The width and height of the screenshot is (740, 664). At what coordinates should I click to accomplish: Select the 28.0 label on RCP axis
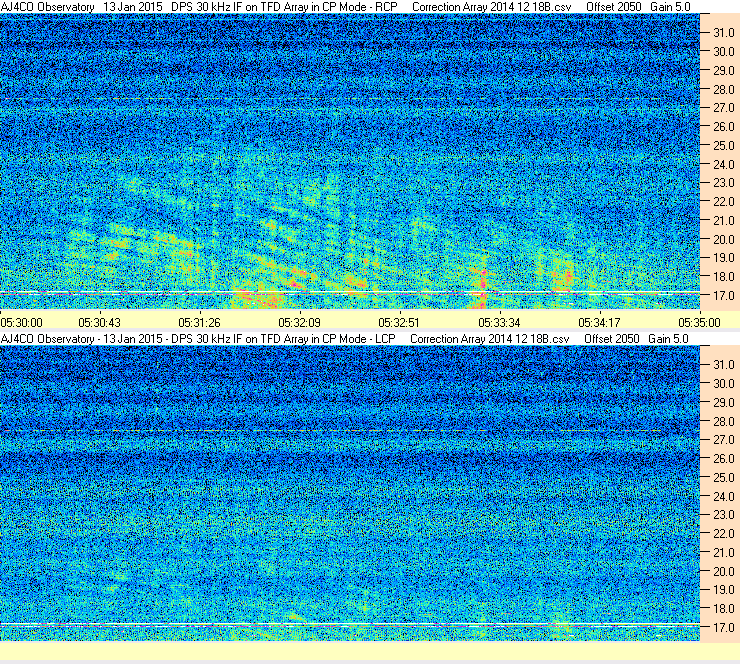click(724, 89)
